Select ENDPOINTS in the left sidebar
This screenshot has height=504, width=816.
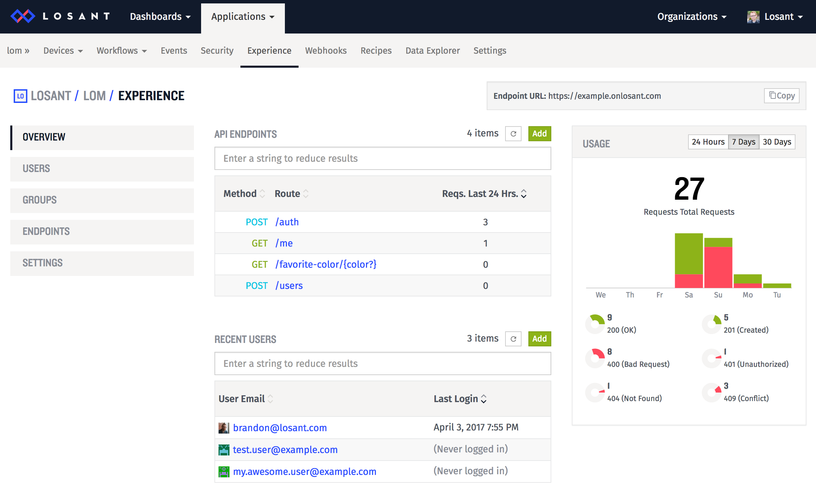coord(102,232)
